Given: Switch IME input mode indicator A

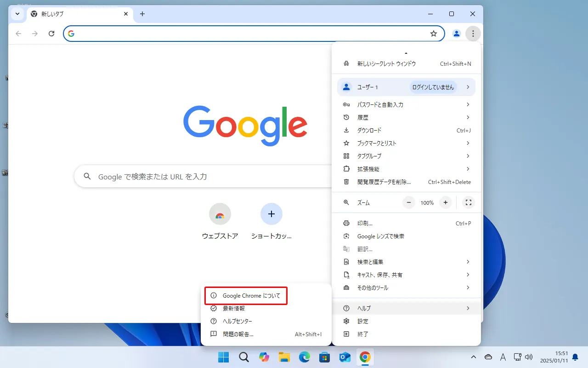Looking at the screenshot, I should [503, 357].
